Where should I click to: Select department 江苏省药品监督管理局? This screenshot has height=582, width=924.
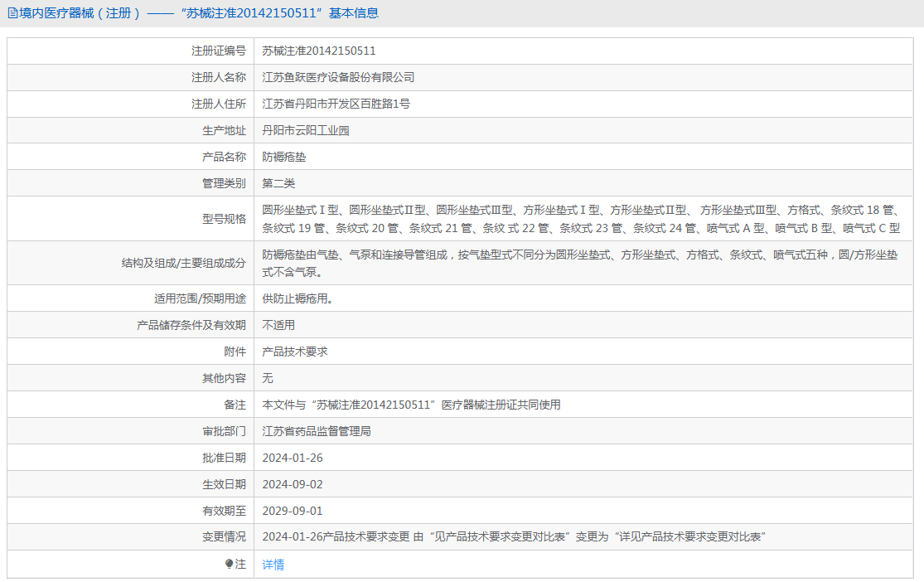317,431
